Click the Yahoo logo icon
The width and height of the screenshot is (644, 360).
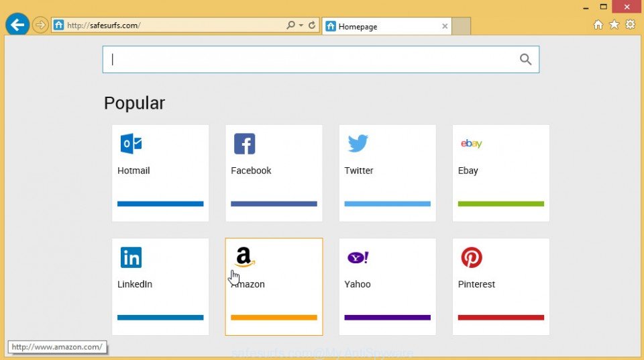point(358,257)
